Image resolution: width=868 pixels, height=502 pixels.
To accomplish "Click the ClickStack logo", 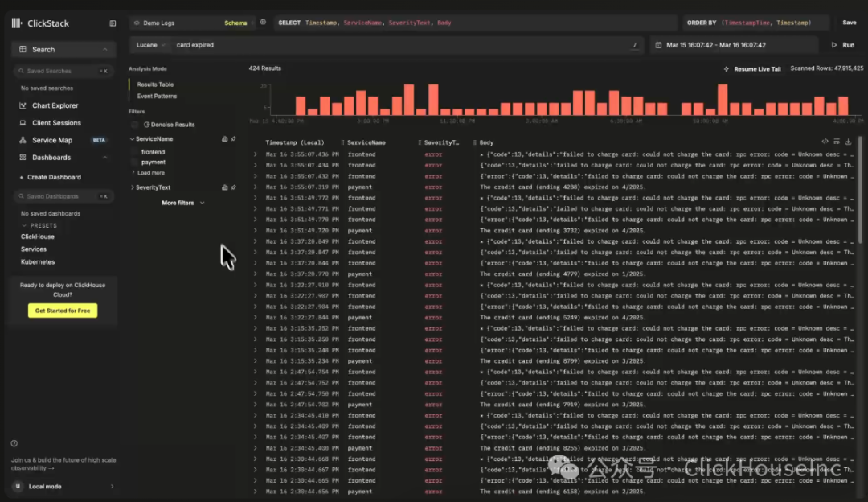I will [x=40, y=23].
